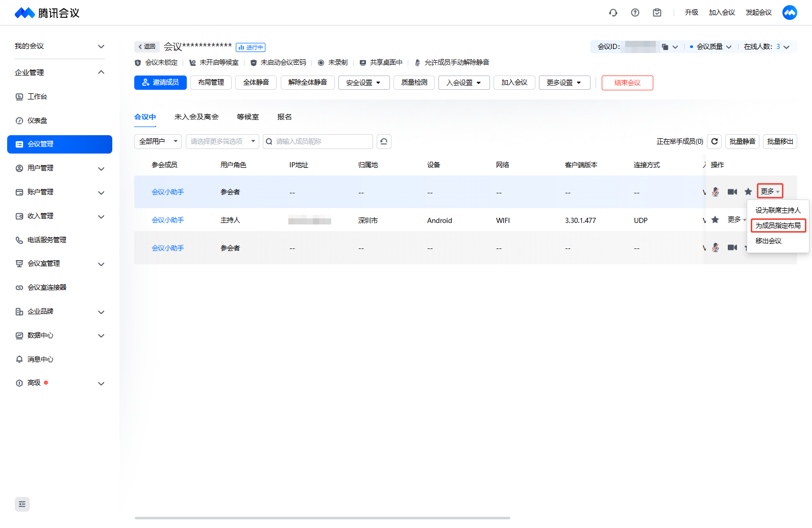The image size is (812, 528).
Task: Choose 移出会议 from the menu
Action: [x=778, y=241]
